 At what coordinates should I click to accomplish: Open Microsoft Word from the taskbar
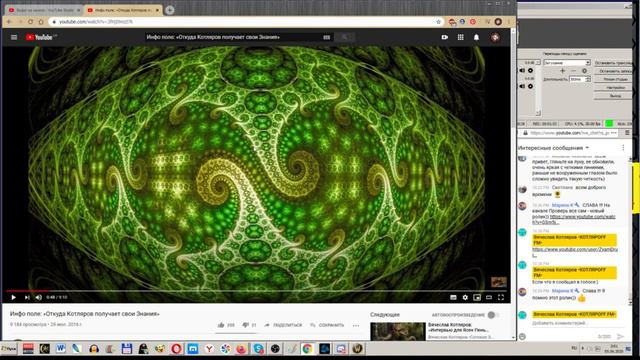[61, 349]
